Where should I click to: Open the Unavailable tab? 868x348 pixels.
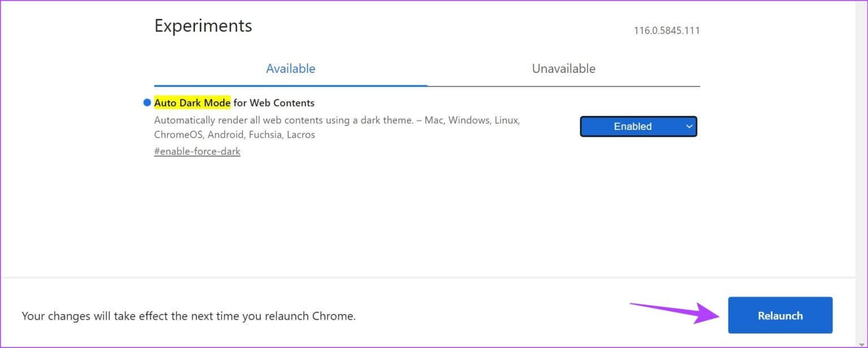point(563,69)
